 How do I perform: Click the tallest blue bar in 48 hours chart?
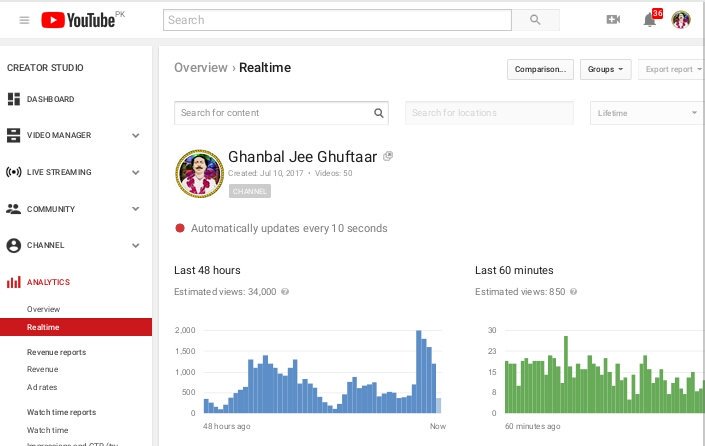pos(419,371)
